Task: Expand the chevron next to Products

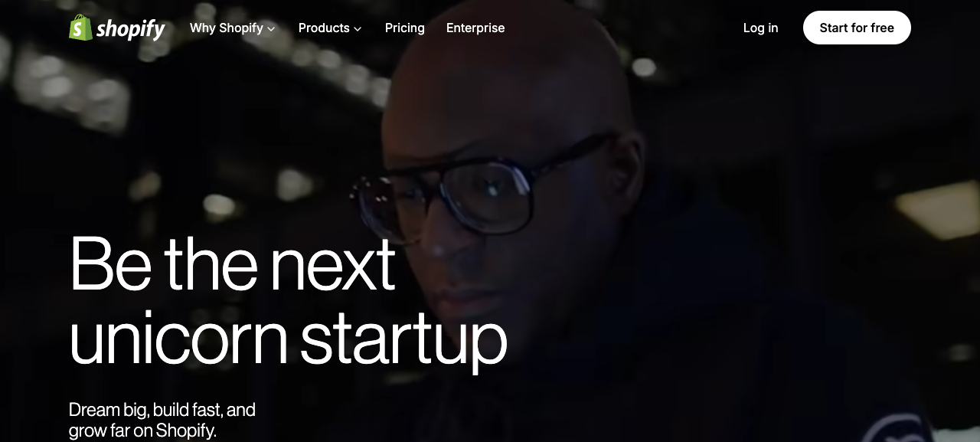Action: point(358,29)
